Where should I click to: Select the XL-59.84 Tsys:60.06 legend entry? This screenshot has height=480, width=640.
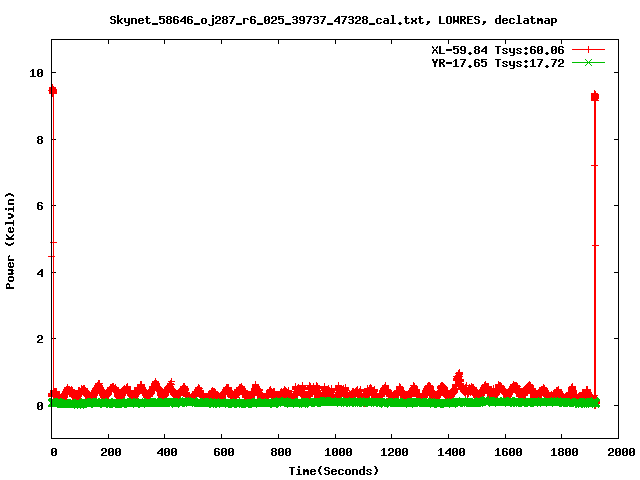[x=498, y=50]
